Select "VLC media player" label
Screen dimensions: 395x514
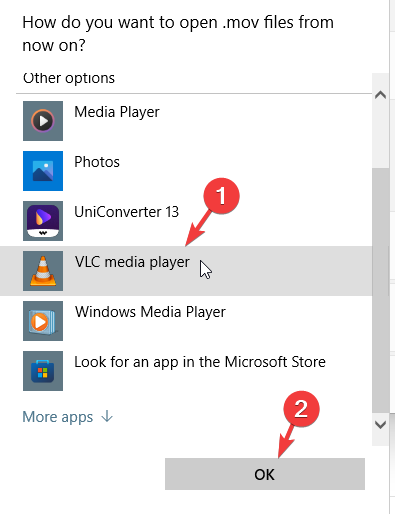coord(132,262)
